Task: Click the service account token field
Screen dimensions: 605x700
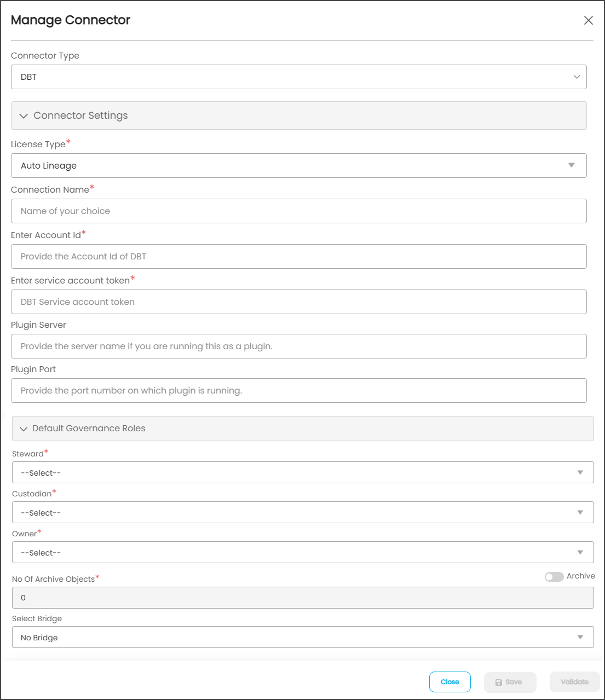Action: pyautogui.click(x=298, y=302)
